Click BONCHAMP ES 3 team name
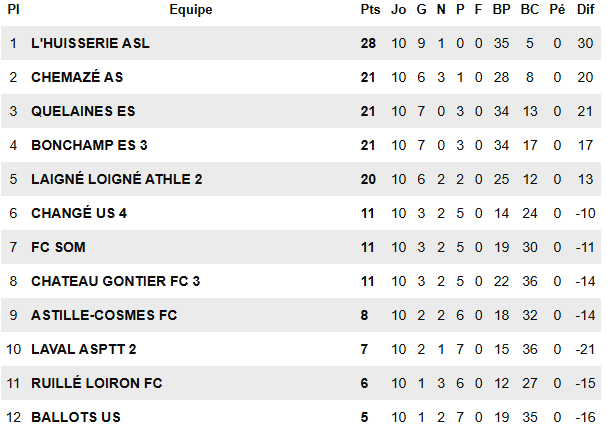Image resolution: width=607 pixels, height=438 pixels. coord(89,145)
